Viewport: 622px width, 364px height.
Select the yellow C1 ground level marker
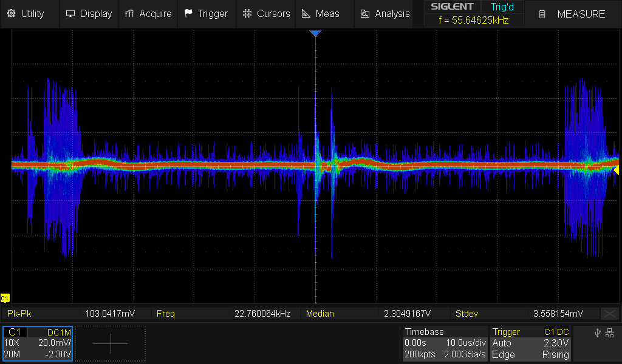pyautogui.click(x=5, y=298)
